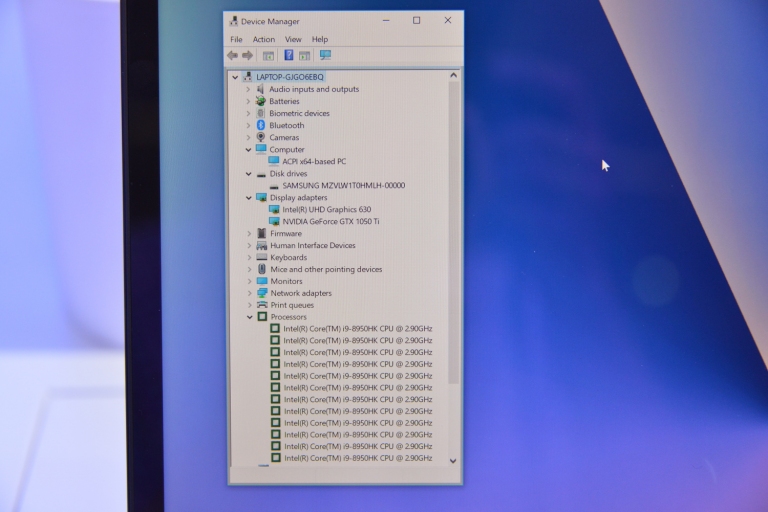
Task: Click the Action pane toolbar icon
Action: pyautogui.click(x=305, y=56)
